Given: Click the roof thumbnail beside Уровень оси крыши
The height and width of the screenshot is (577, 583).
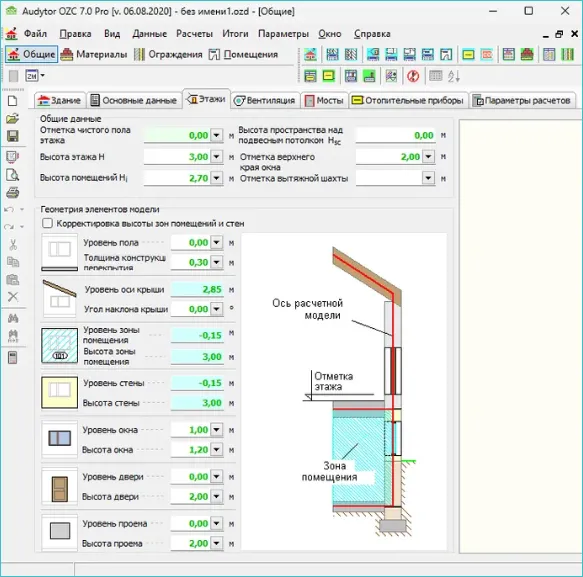Looking at the screenshot, I should 59,299.
